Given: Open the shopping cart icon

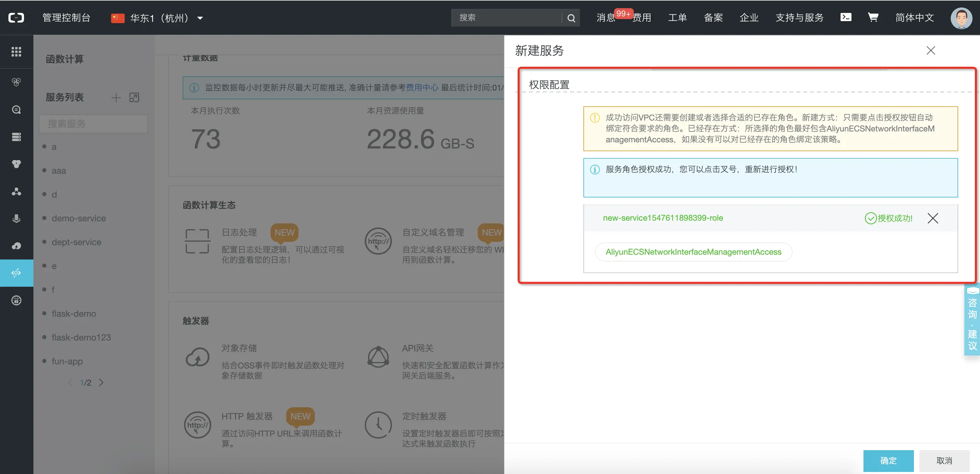Looking at the screenshot, I should [x=873, y=17].
